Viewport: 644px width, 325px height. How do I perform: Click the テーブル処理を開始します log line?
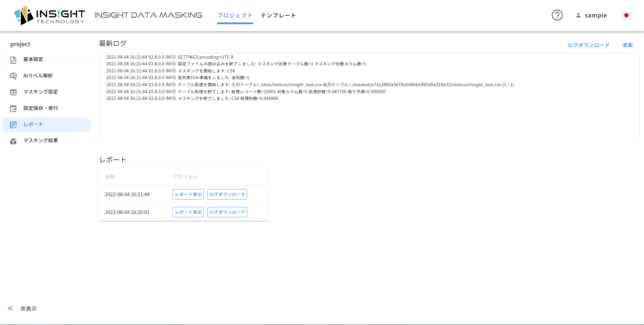(x=310, y=85)
